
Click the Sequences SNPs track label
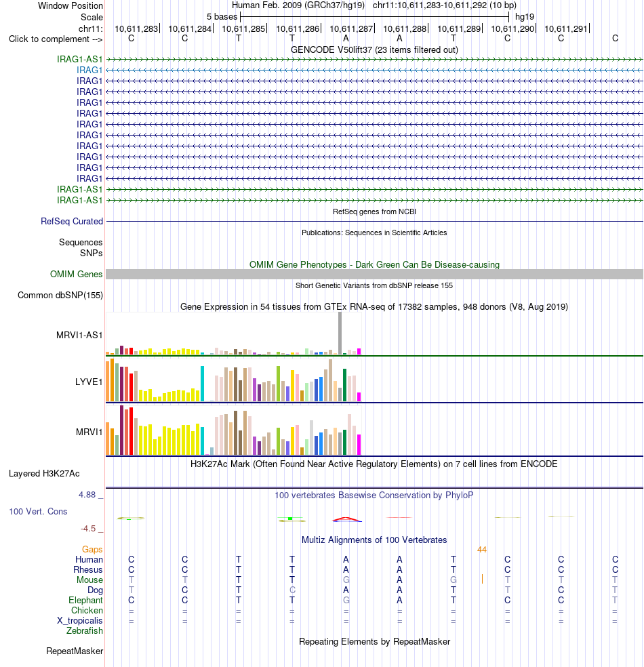[81, 247]
